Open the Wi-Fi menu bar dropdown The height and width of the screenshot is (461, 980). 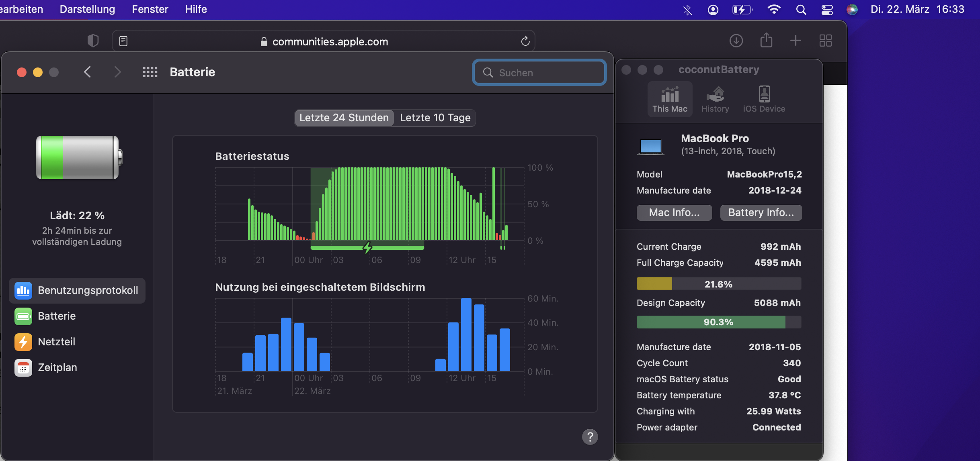pos(774,9)
